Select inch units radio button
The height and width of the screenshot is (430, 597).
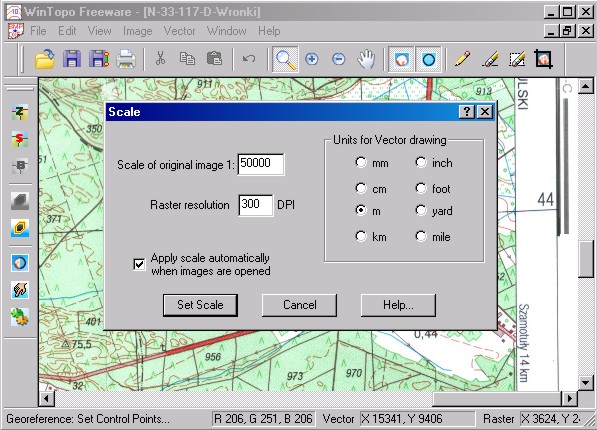coord(421,163)
